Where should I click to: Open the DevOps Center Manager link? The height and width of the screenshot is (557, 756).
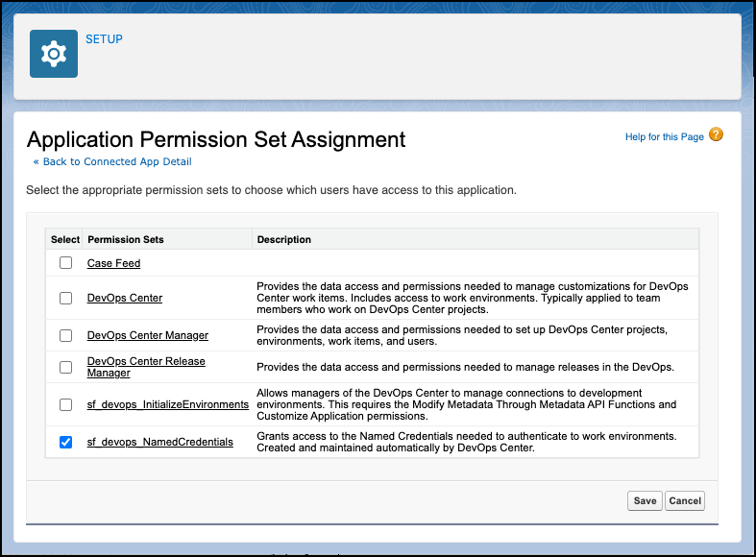click(148, 335)
